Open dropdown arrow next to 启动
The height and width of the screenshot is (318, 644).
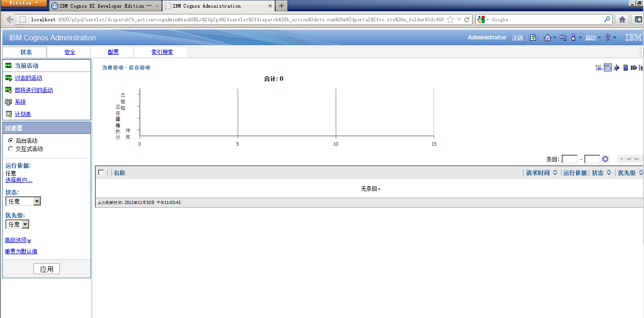(x=599, y=38)
